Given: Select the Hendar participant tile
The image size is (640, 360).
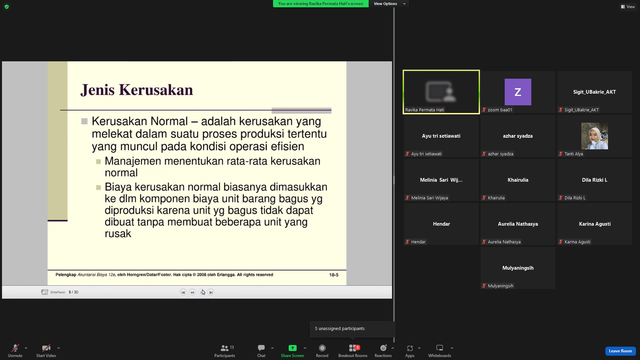Looking at the screenshot, I should click(x=441, y=224).
